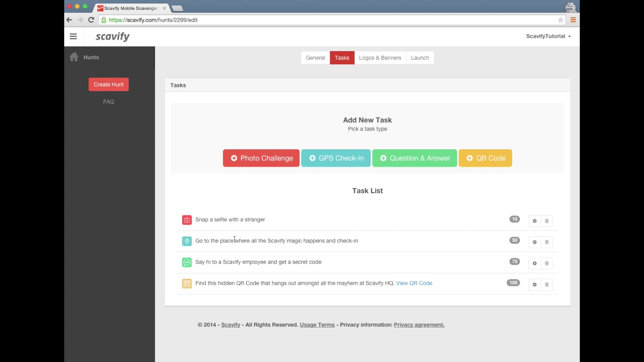The image size is (644, 362).
Task: Click inside the browser address bar
Action: point(235,20)
